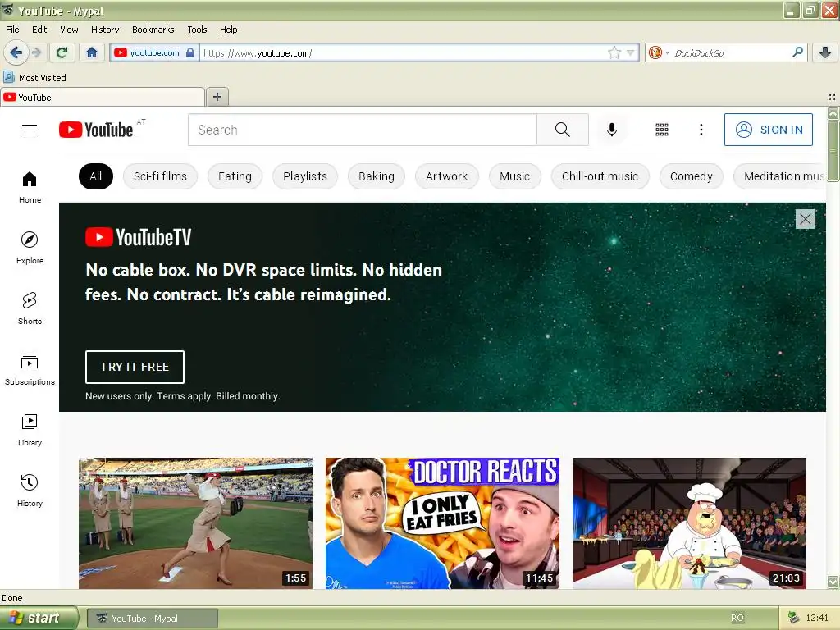Open the Tools menu
Screen dimensions: 840x630
click(x=197, y=30)
